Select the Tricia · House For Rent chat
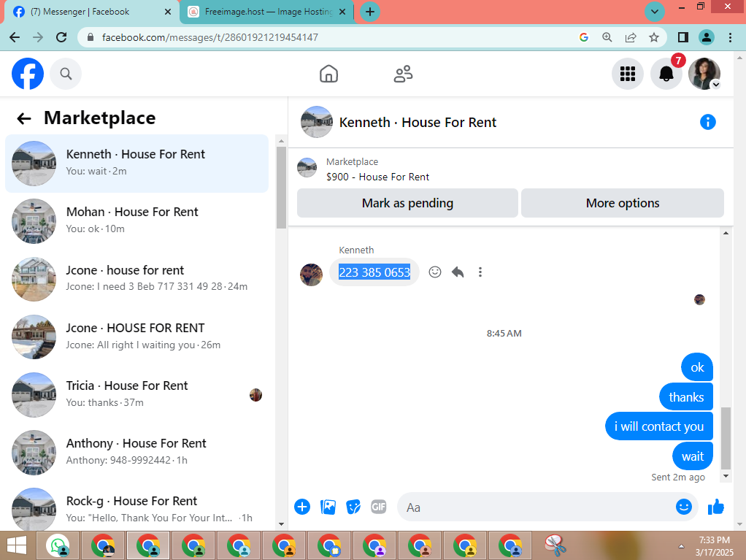 tap(136, 395)
